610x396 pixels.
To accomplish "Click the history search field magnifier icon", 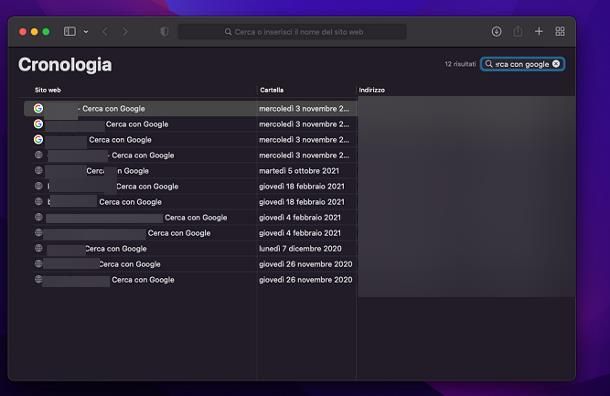I will tap(489, 64).
